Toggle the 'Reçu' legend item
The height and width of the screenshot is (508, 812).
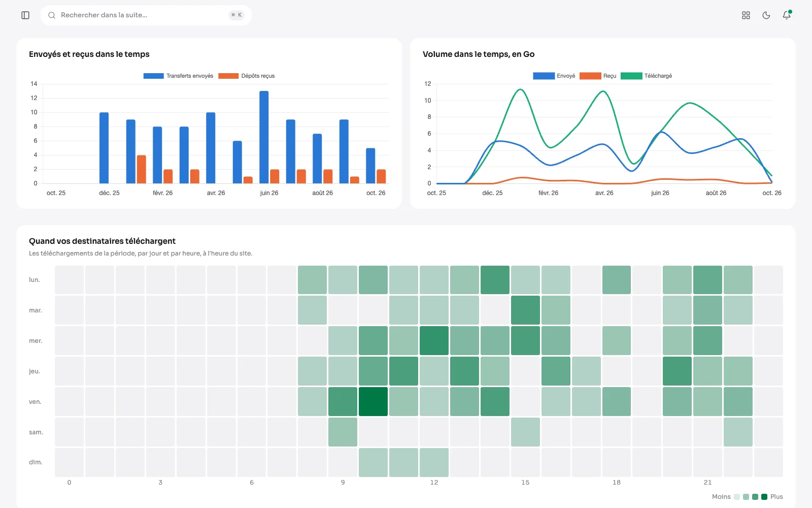click(x=598, y=76)
